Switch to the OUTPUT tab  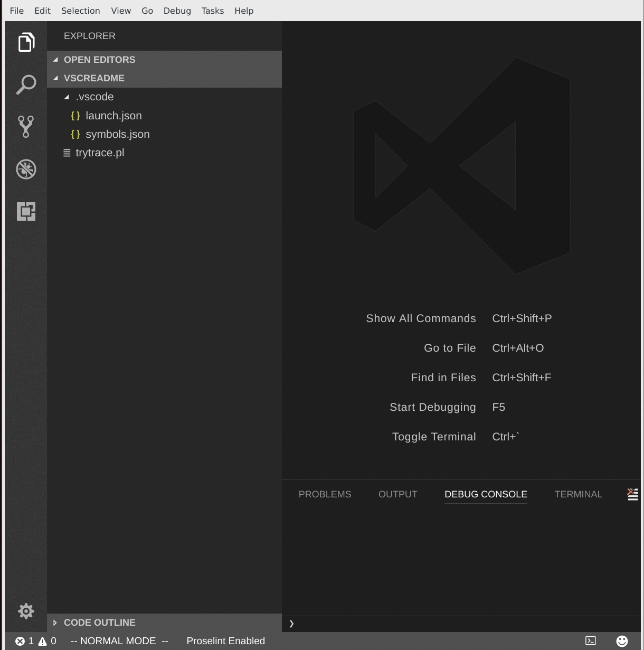pyautogui.click(x=398, y=494)
